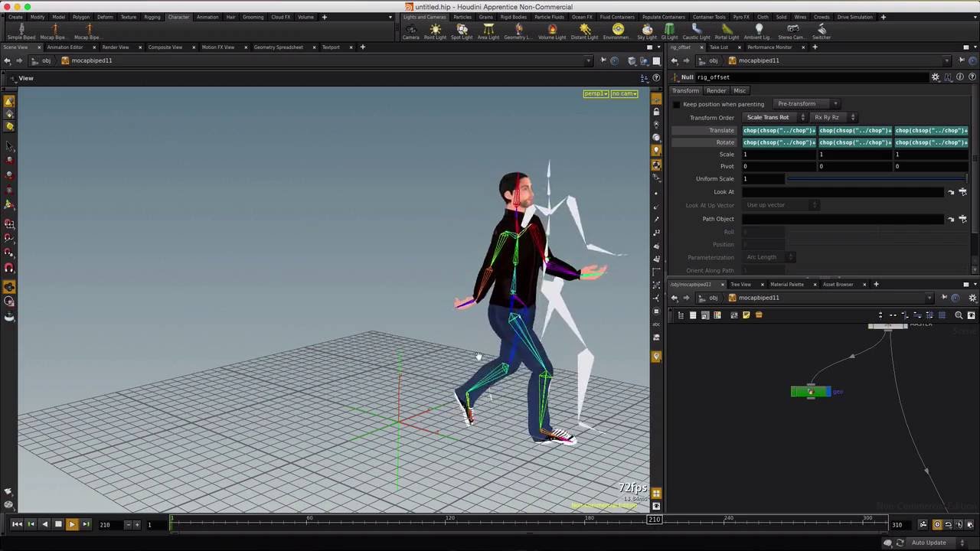
Task: Click the GI Light shelf icon
Action: [669, 31]
